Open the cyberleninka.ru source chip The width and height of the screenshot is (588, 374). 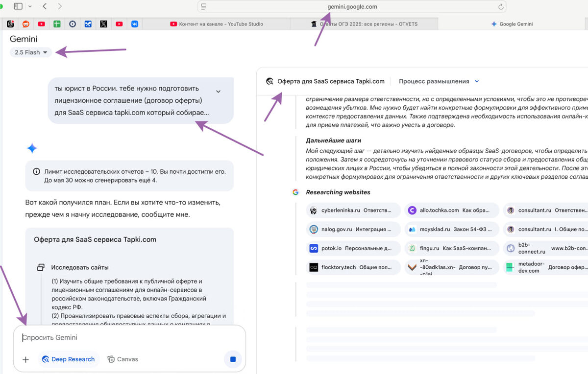(353, 210)
